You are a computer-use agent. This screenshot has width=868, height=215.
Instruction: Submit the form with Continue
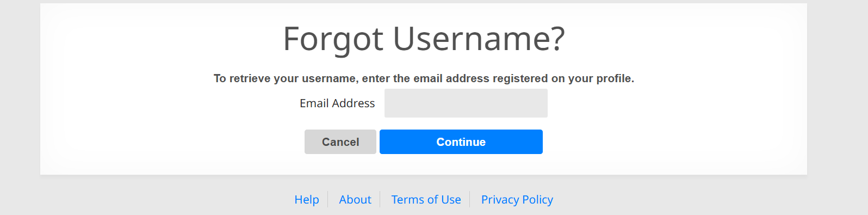coord(461,142)
